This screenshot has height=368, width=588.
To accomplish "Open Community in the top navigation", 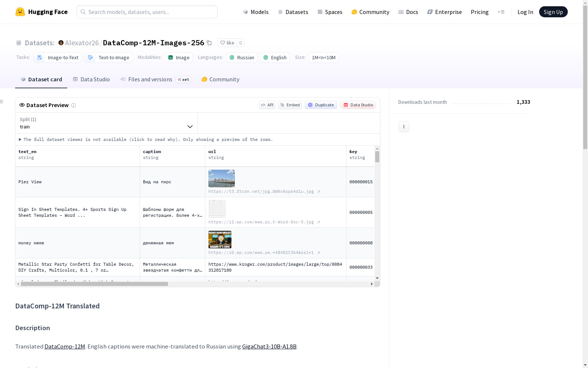I will click(x=370, y=12).
